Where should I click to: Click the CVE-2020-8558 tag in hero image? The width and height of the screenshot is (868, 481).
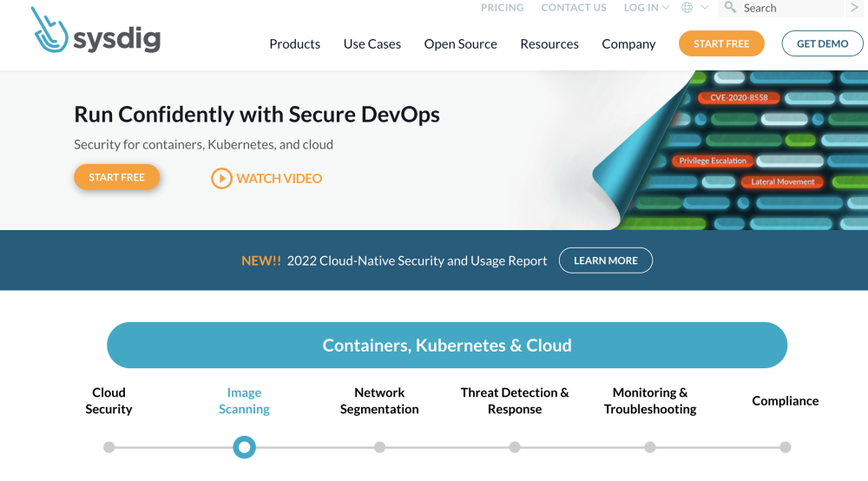click(739, 97)
